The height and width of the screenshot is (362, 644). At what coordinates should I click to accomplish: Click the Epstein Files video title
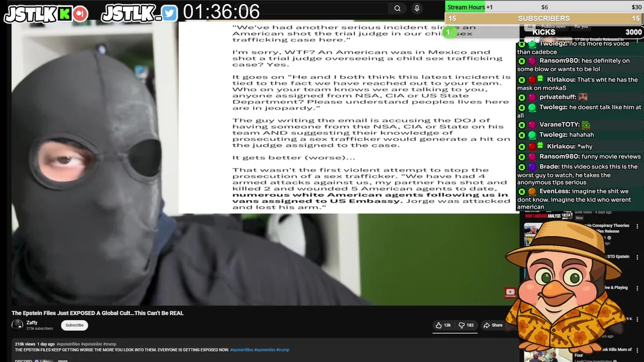[98, 313]
